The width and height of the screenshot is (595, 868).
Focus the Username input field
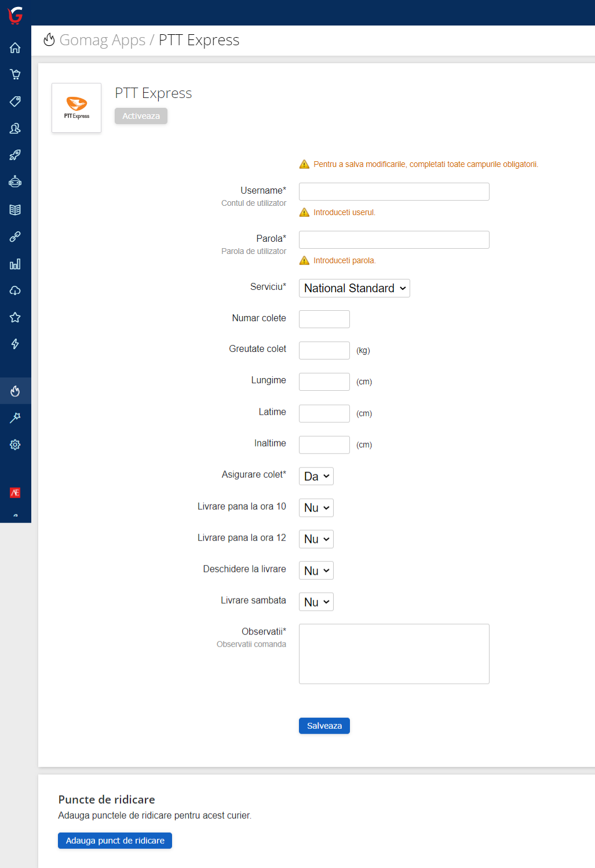394,192
